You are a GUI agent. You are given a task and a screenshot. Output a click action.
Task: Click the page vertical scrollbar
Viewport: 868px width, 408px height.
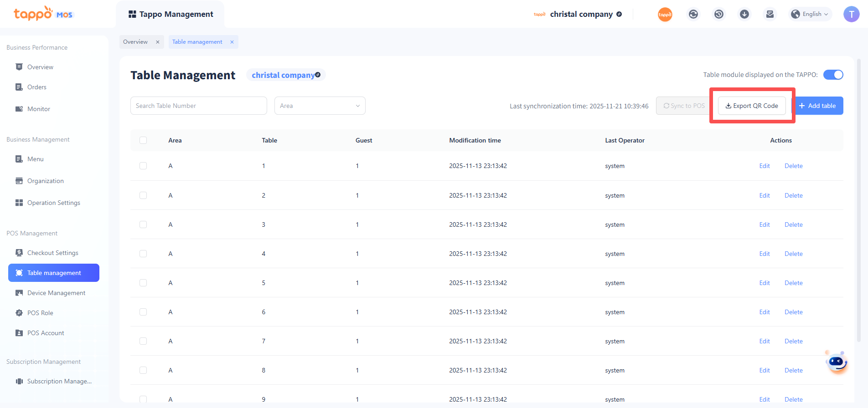coord(859,200)
